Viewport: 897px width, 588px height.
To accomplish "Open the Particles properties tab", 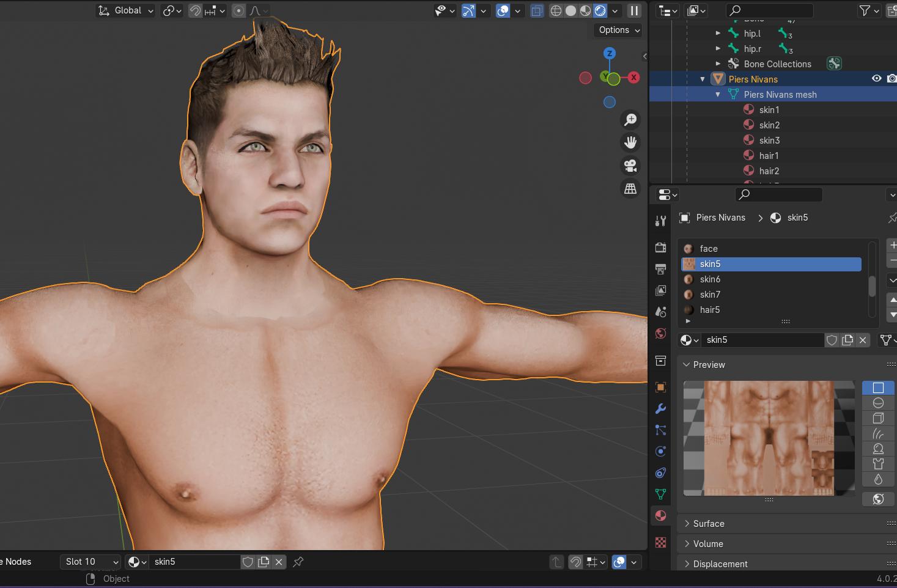I will click(x=660, y=430).
